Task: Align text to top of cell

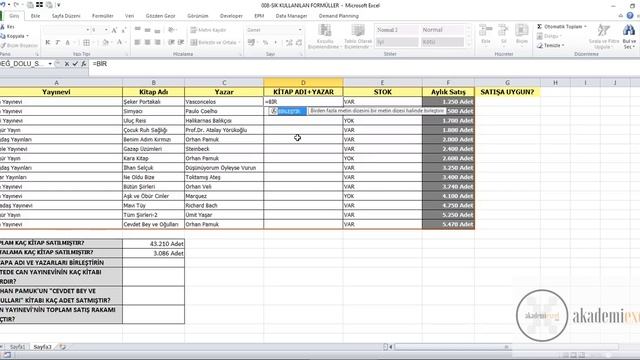Action: click(x=138, y=30)
